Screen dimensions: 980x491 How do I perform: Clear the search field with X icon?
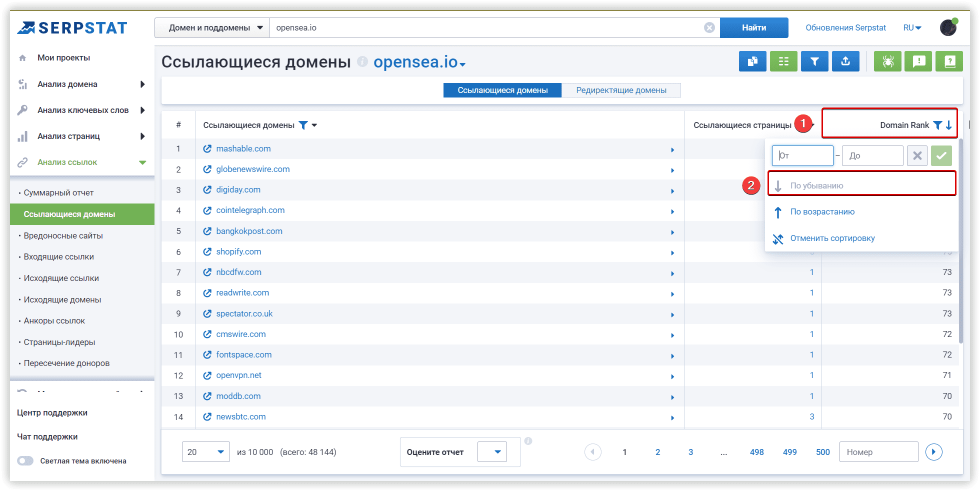[709, 27]
